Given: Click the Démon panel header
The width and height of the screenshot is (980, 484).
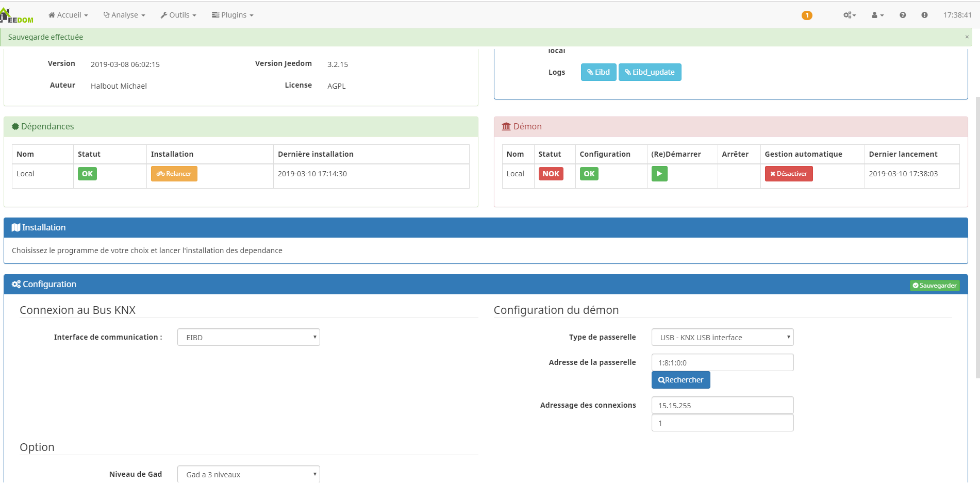Looking at the screenshot, I should [x=730, y=126].
